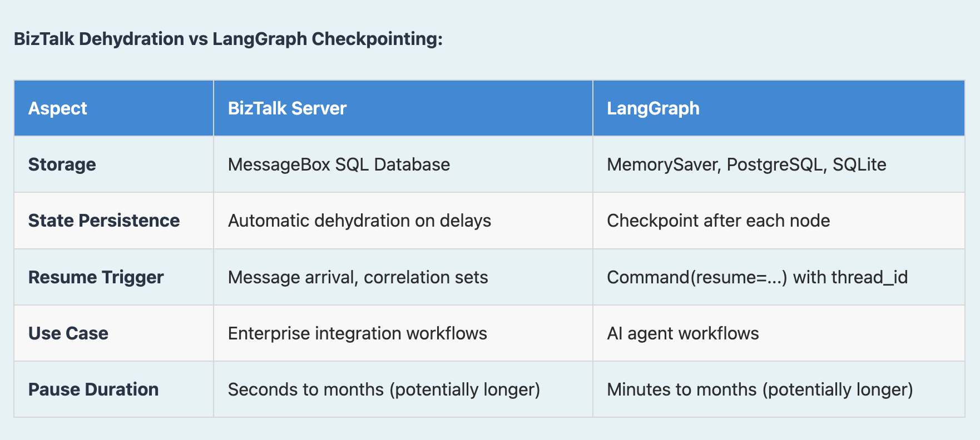Select 'Enterprise integration workflows' cell

[403, 333]
